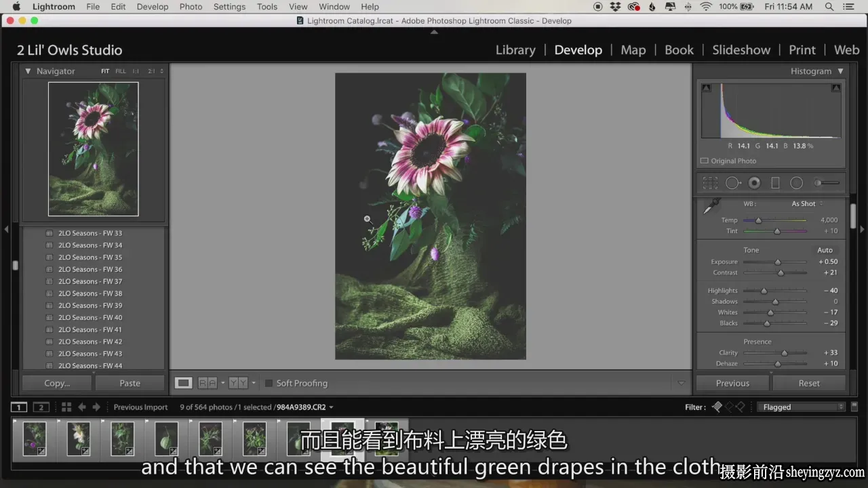Open Spotlight search in menu bar
Viewport: 868px width, 488px height.
point(829,7)
